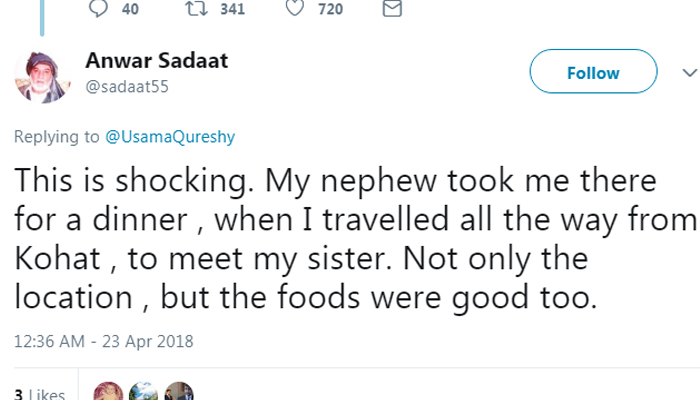
Task: Click the "Replying to" label text
Action: 49,135
